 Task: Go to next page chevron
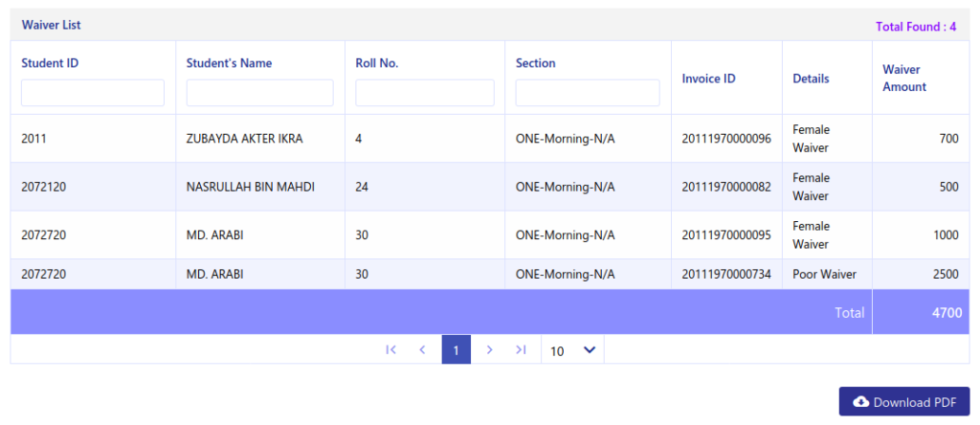[489, 350]
